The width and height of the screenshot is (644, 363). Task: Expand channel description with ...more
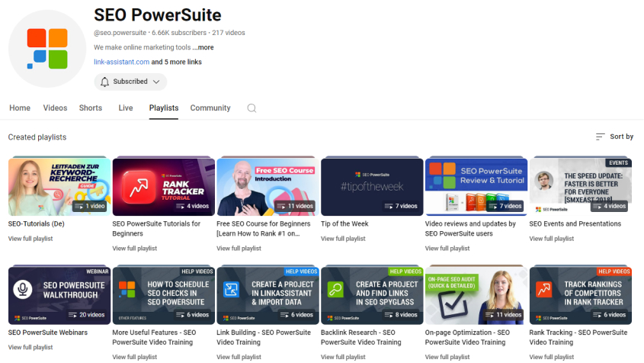[x=203, y=47]
